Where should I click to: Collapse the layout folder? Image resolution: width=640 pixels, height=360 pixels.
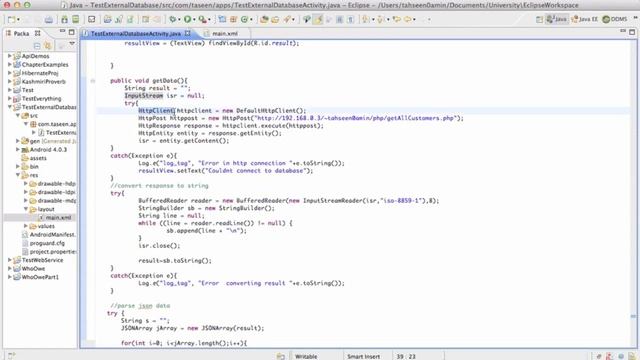pos(26,209)
